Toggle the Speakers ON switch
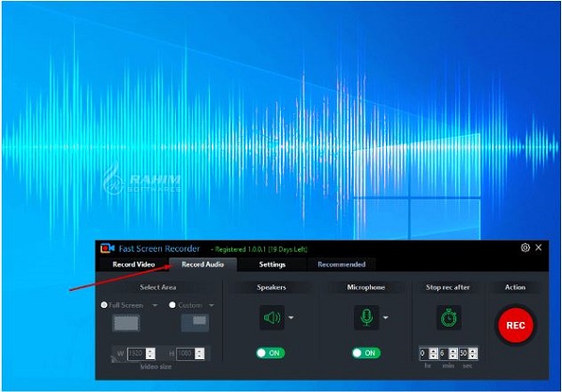 271,353
